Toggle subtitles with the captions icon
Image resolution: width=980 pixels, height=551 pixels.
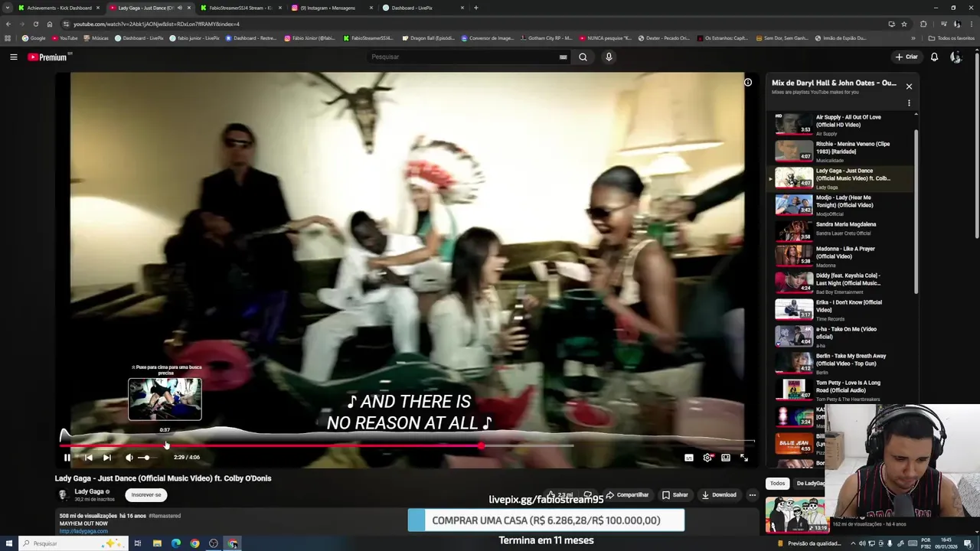pyautogui.click(x=689, y=458)
